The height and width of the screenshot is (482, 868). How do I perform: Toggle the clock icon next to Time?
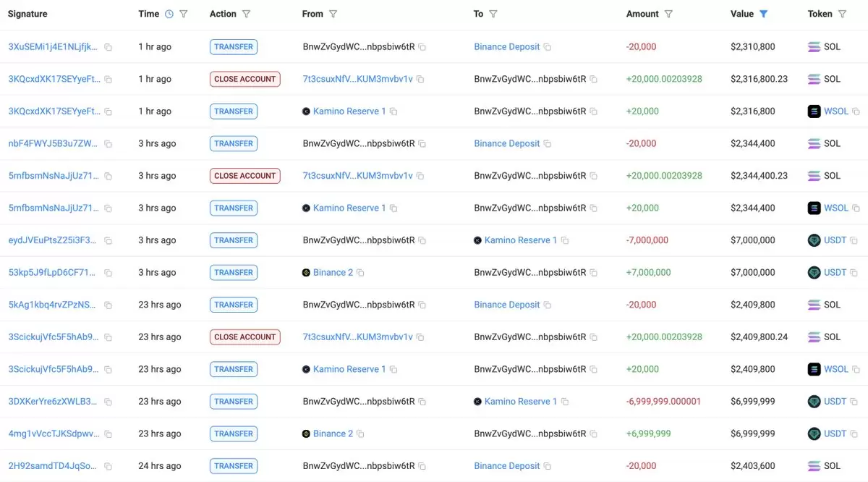pos(169,14)
